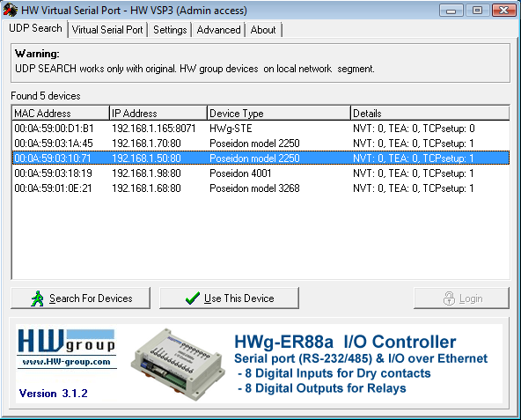Sort by the Details column header
The height and width of the screenshot is (420, 521).
(x=430, y=114)
